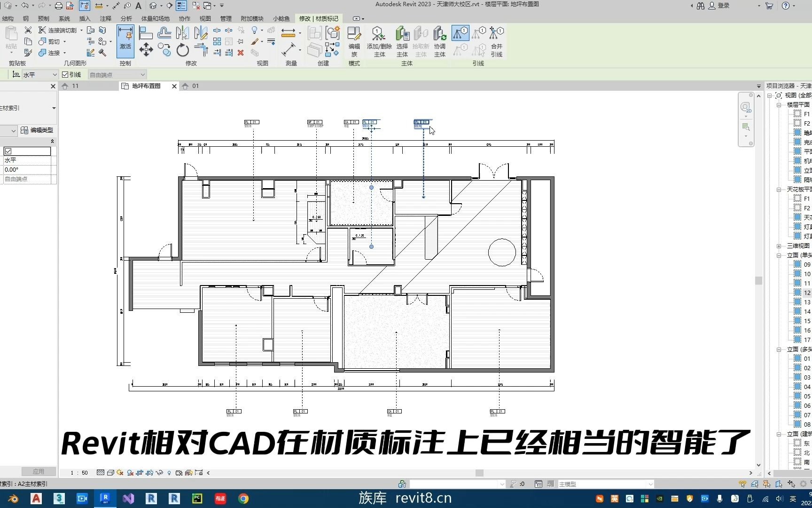The image size is (812, 508).
Task: Click 编辑类型 Edit Type button
Action: pyautogui.click(x=37, y=130)
